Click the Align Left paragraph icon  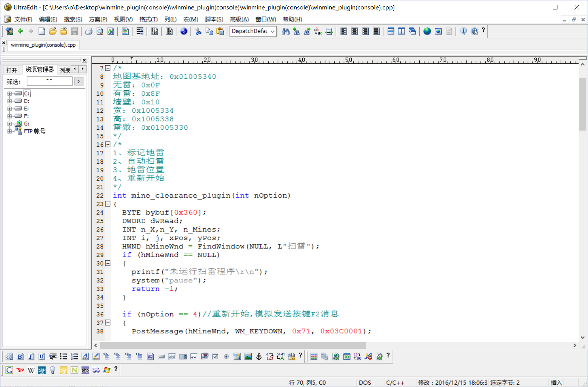(343, 31)
